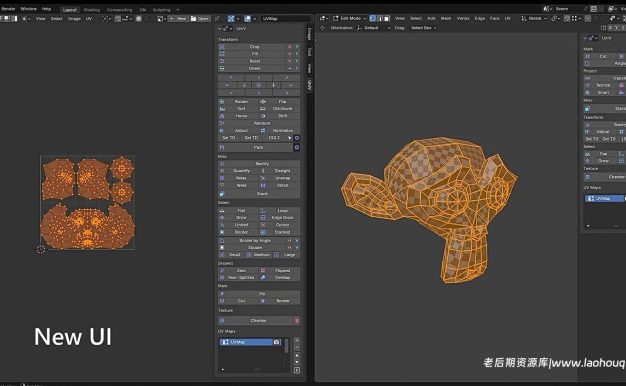Click the Open image button

200,19
